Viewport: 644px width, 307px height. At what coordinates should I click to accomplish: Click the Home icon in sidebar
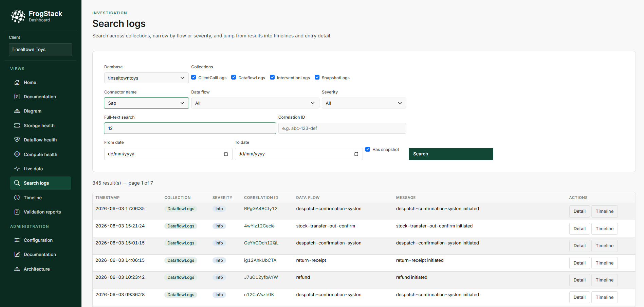(x=17, y=82)
